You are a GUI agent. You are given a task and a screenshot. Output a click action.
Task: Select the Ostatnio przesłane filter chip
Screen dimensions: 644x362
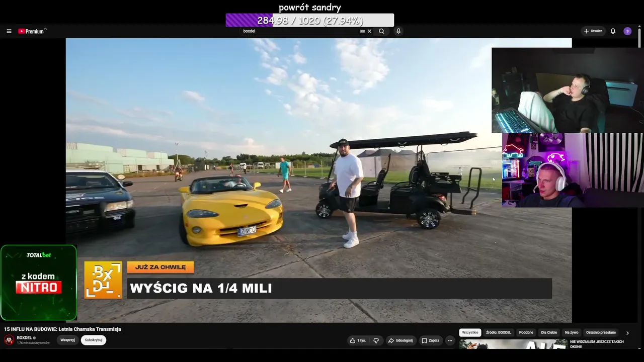pyautogui.click(x=601, y=332)
